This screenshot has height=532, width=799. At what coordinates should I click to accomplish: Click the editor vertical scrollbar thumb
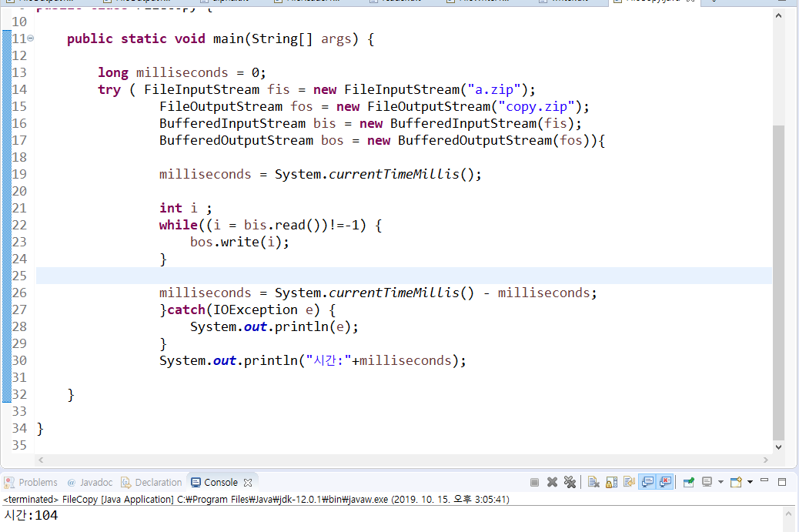[778, 283]
